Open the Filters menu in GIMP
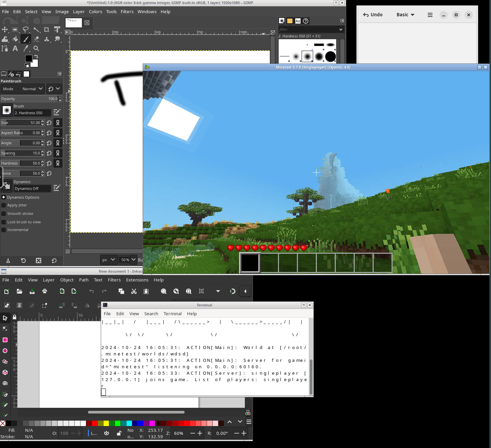Viewport: 491px width, 448px height. [127, 11]
